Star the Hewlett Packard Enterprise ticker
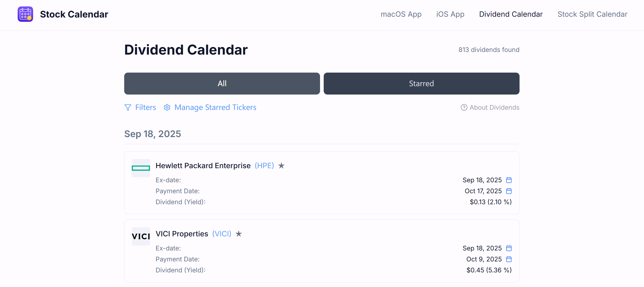The width and height of the screenshot is (644, 287). point(281,166)
